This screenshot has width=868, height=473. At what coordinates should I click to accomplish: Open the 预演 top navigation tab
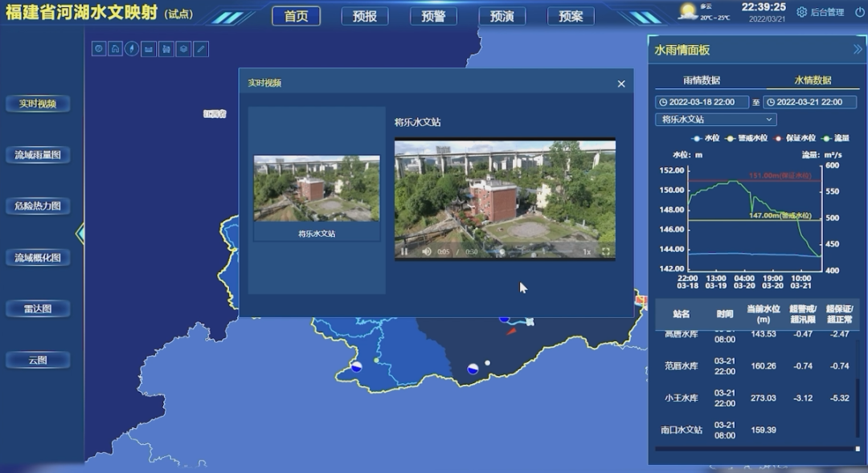pos(502,16)
